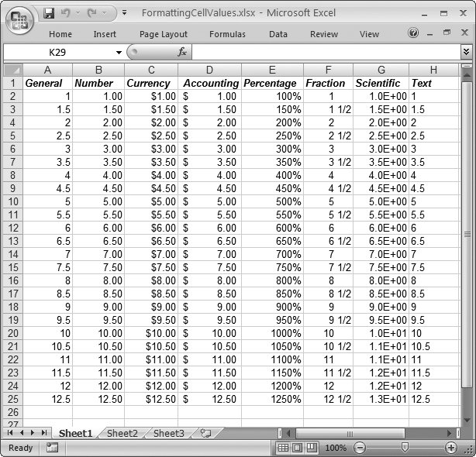The width and height of the screenshot is (476, 457).
Task: Select column E header
Action: pos(272,70)
